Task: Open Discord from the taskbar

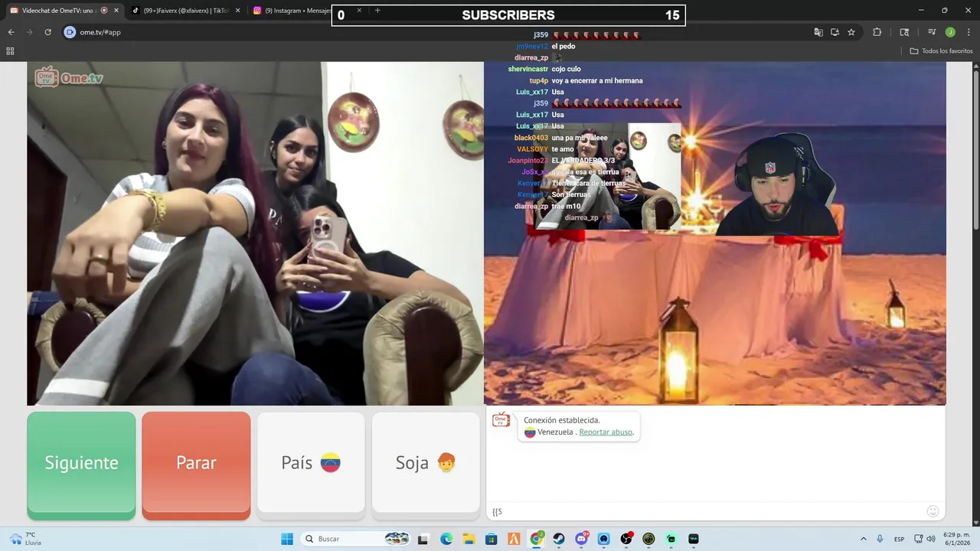Action: tap(581, 539)
